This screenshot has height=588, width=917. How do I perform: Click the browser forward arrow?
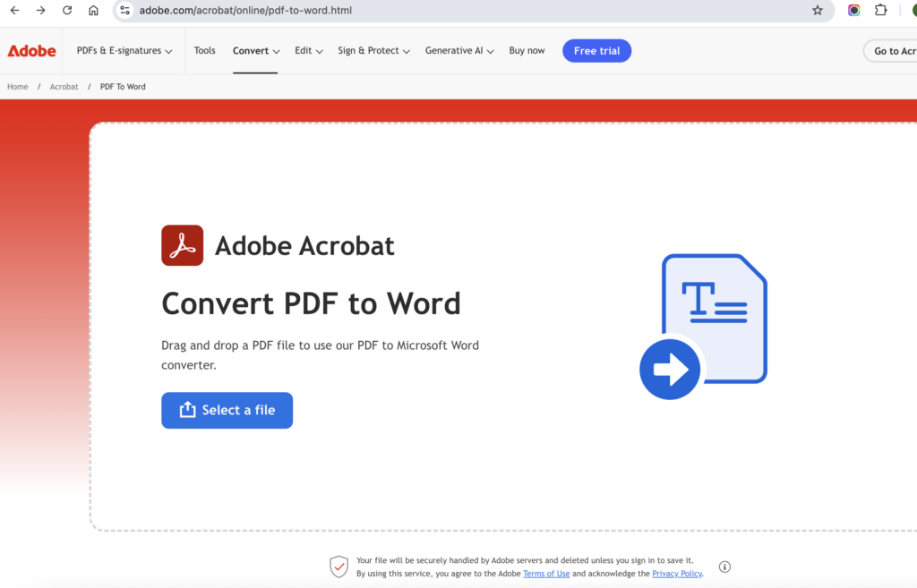click(x=40, y=10)
